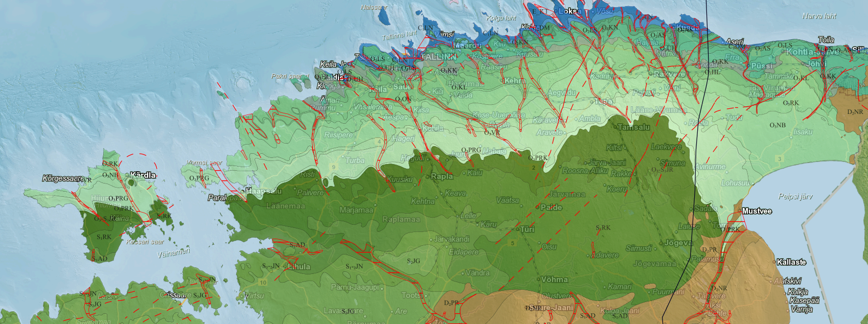Screen dimensions: 868x324
Task: Click the Tamsalu town dot marker
Action: click(615, 127)
